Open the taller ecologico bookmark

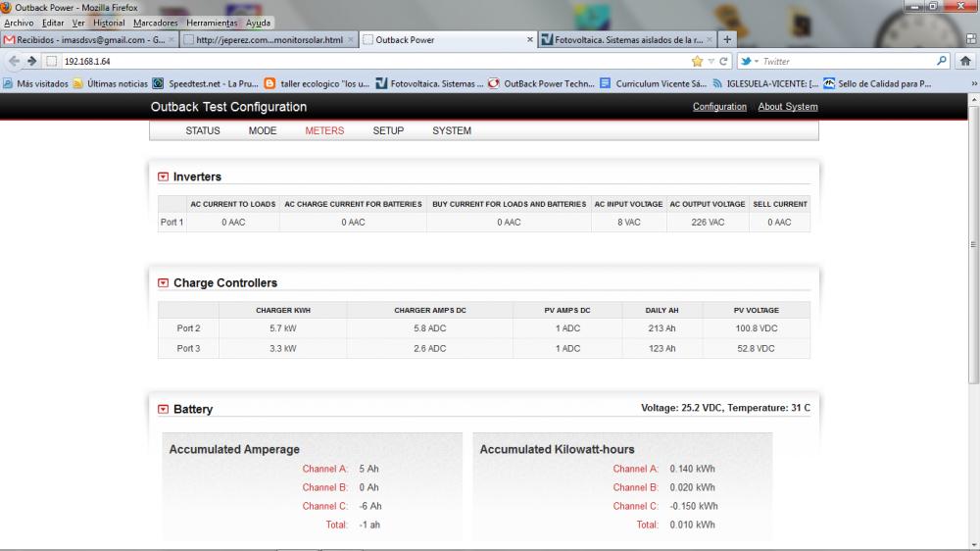click(x=317, y=83)
